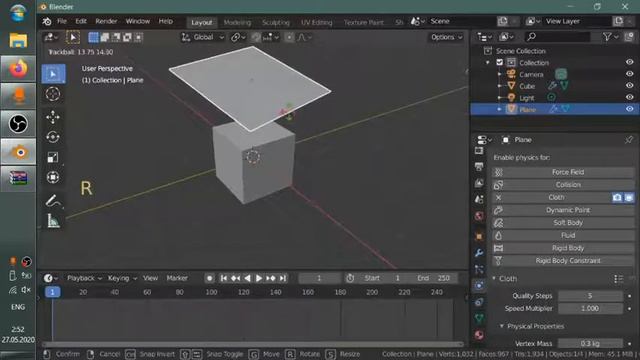Open the Playback dropdown in timeline
The height and width of the screenshot is (360, 640).
[x=84, y=278]
